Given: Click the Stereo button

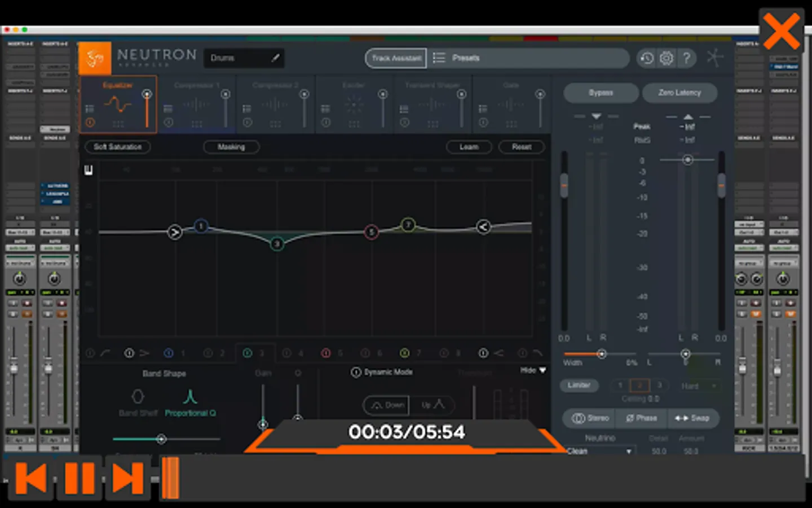Looking at the screenshot, I should 590,418.
